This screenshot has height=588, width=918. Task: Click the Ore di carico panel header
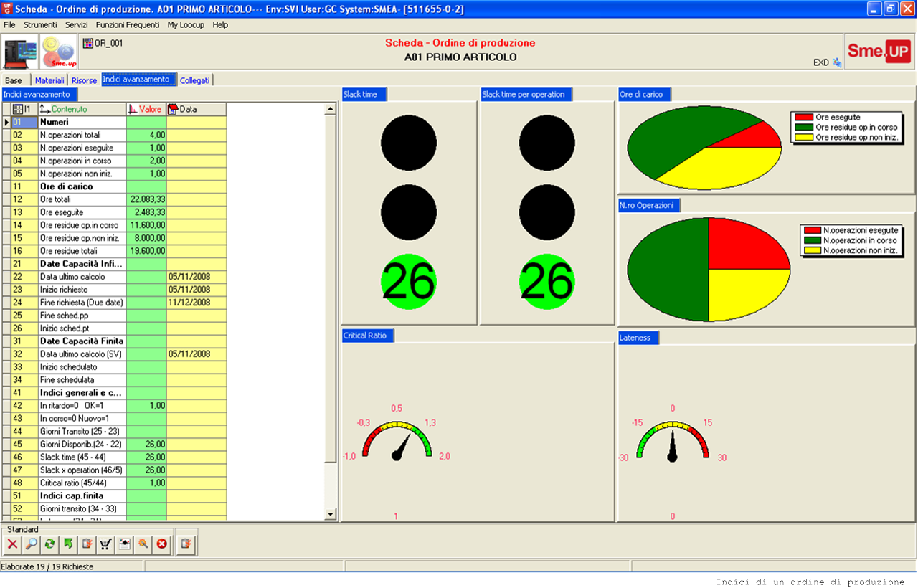[x=645, y=94]
